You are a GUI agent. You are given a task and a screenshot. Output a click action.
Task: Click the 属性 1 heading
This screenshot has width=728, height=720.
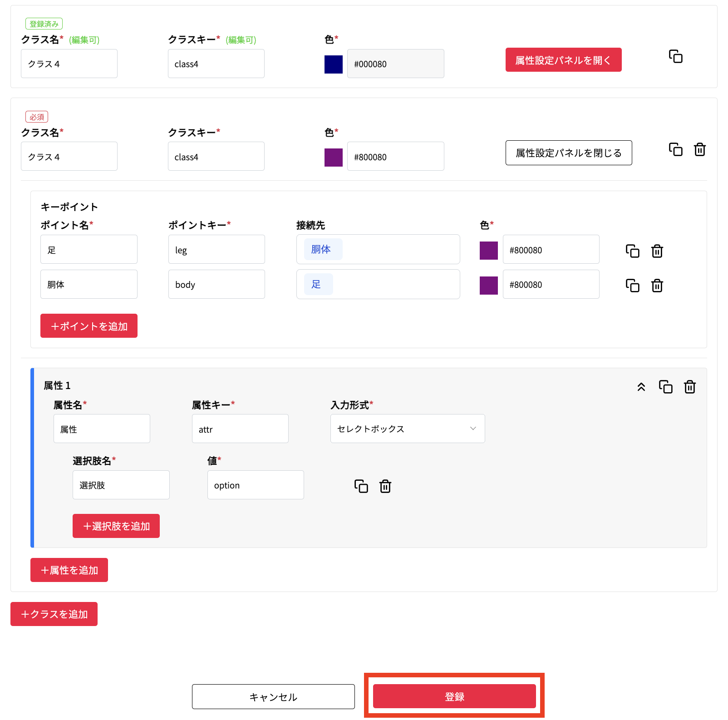pyautogui.click(x=57, y=385)
